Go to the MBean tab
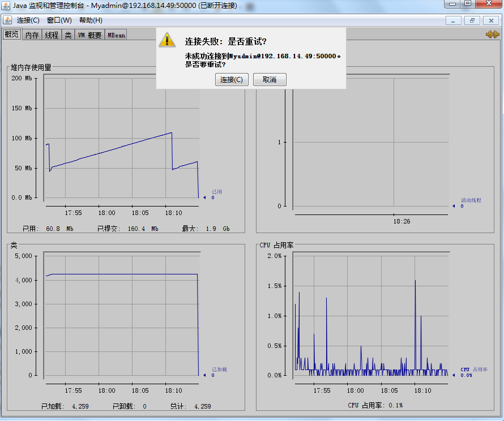The image size is (504, 421). coord(116,35)
